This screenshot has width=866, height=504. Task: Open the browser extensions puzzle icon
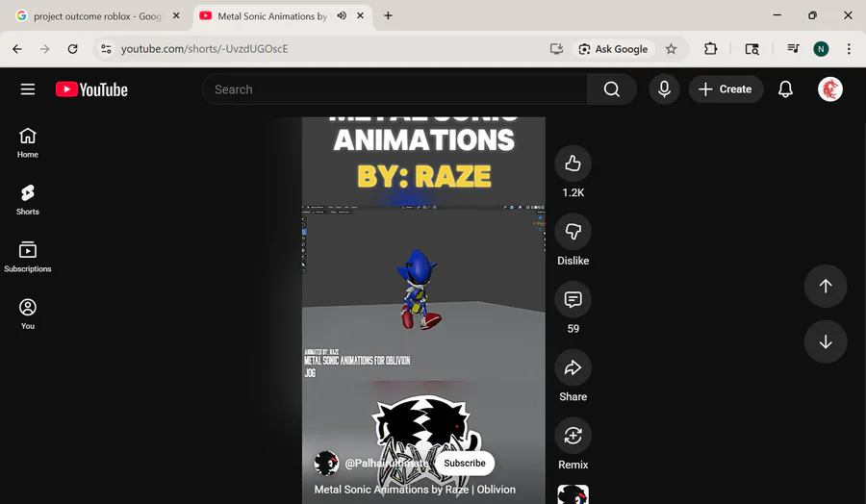click(x=710, y=49)
